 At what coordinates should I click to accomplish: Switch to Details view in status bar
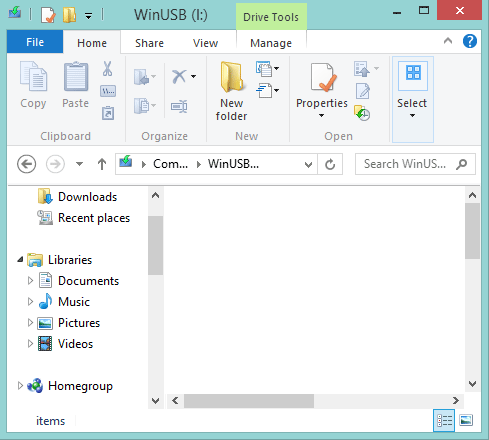[x=444, y=421]
